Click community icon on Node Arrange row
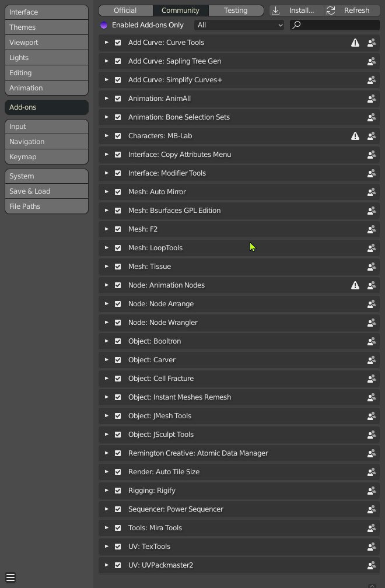The width and height of the screenshot is (385, 588). point(372,304)
